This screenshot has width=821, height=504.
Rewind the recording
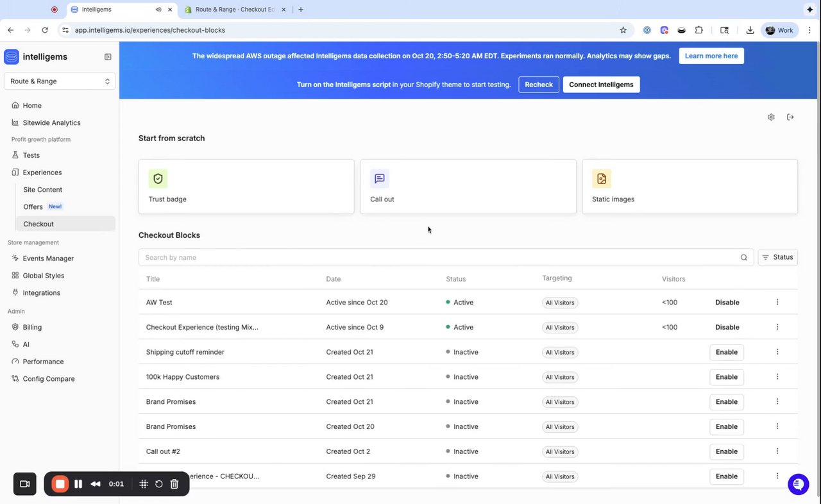click(x=96, y=484)
